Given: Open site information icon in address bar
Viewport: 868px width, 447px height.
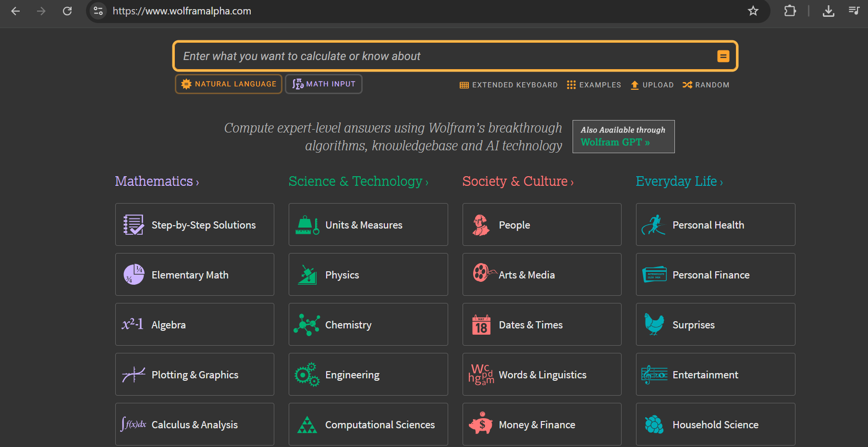Looking at the screenshot, I should (x=98, y=11).
